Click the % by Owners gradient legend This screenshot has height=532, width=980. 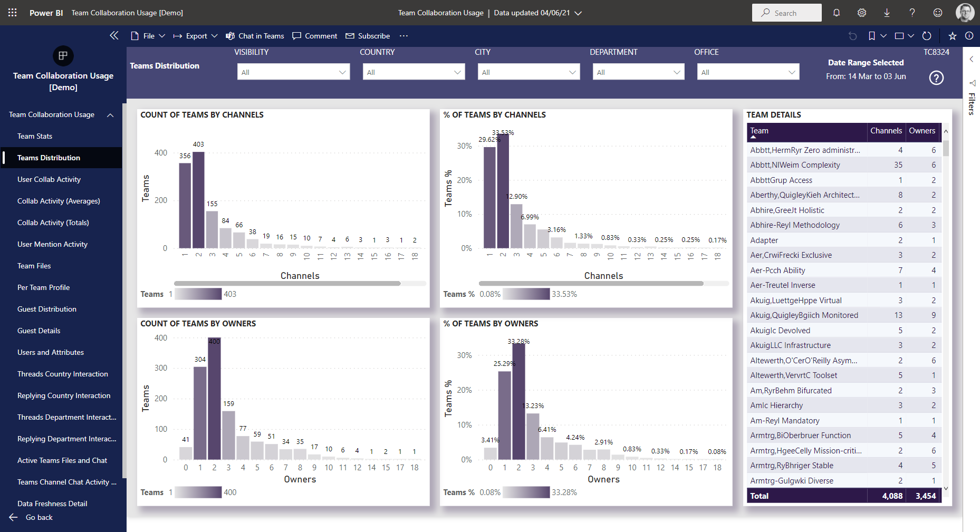pyautogui.click(x=526, y=492)
